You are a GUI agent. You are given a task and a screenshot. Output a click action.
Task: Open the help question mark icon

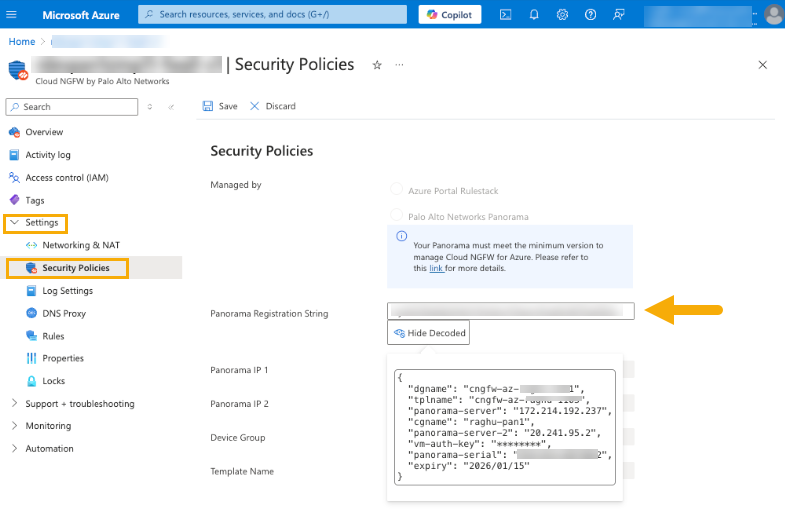(590, 14)
